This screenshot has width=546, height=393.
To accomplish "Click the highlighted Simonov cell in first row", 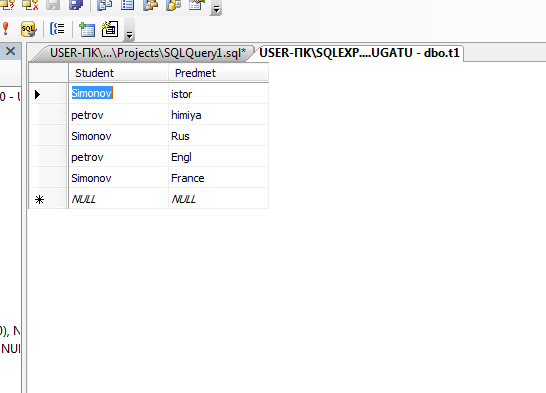I will click(x=118, y=93).
